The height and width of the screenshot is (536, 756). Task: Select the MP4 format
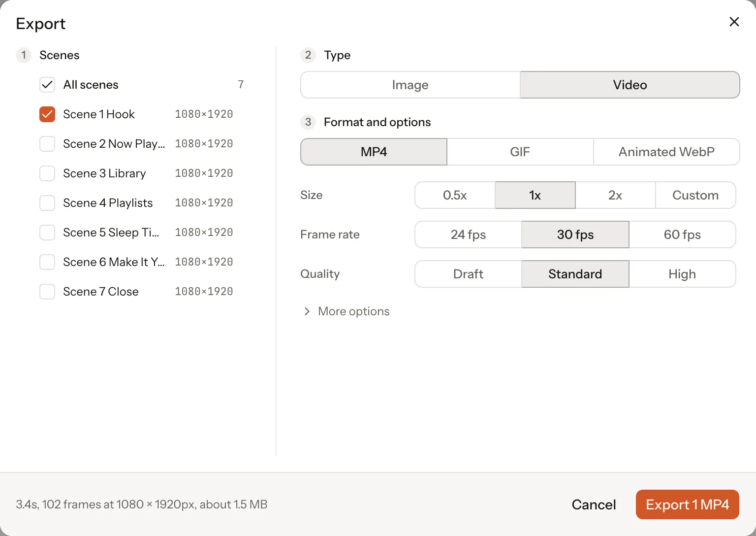374,152
